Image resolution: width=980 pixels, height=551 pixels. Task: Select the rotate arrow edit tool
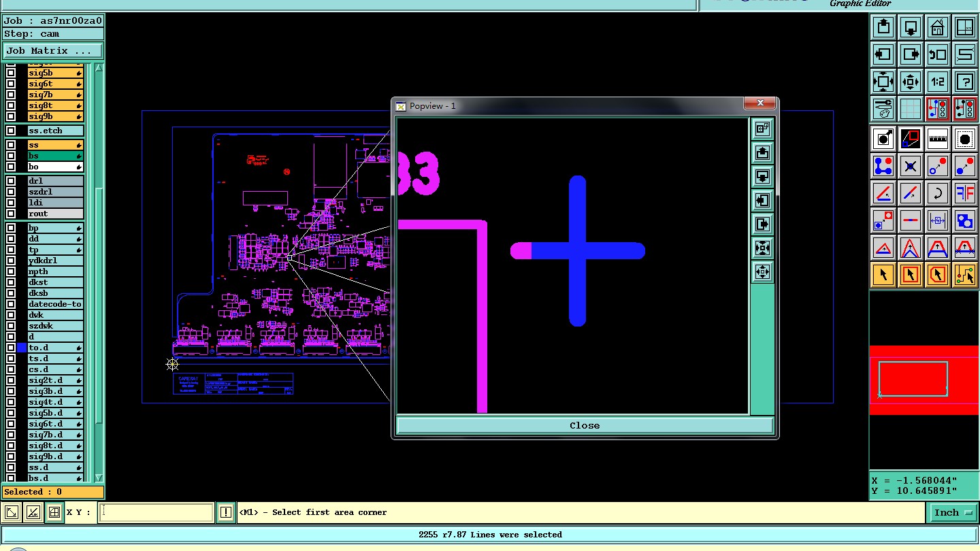pyautogui.click(x=938, y=193)
